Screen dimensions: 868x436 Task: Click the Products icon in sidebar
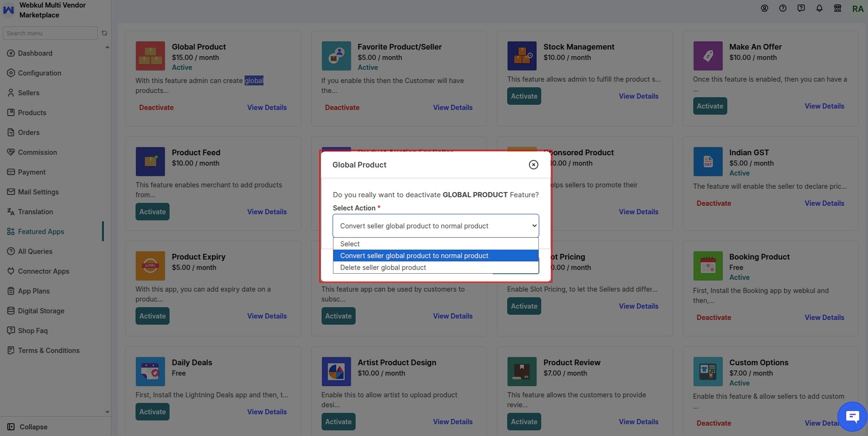[11, 113]
